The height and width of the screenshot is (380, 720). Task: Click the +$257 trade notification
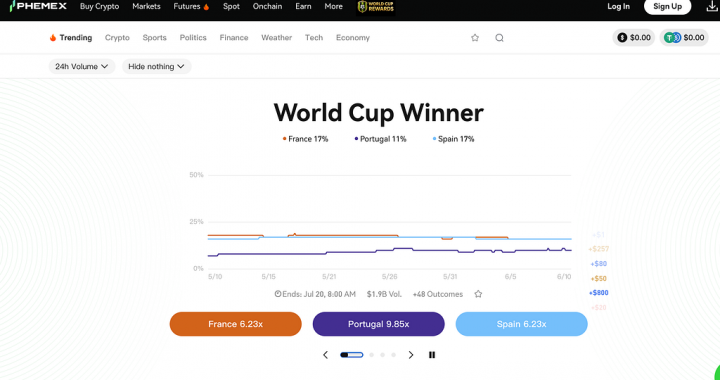(598, 249)
